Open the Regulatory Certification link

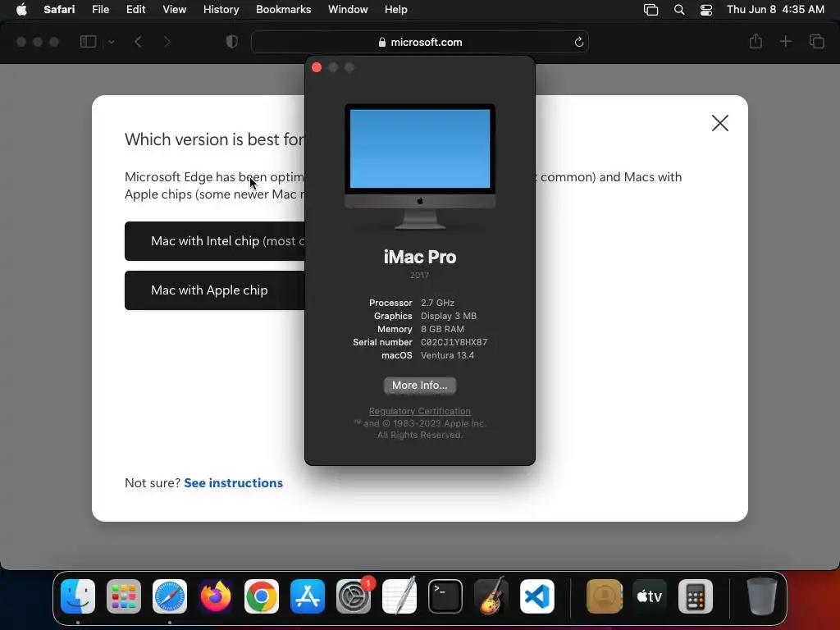(x=419, y=411)
